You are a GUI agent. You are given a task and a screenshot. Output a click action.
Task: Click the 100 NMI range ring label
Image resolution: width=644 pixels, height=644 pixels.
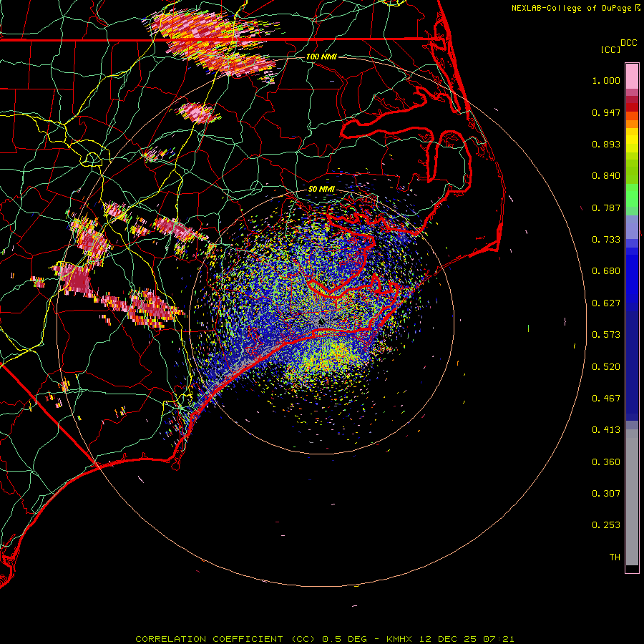point(321,57)
